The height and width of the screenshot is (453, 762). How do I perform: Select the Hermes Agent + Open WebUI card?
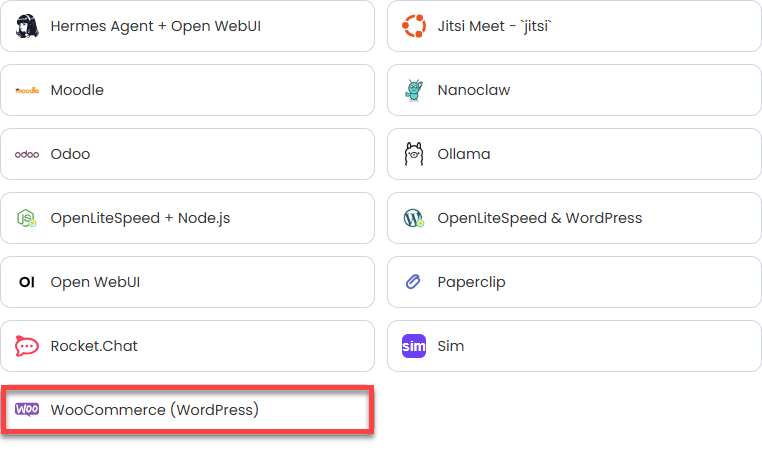(x=188, y=26)
